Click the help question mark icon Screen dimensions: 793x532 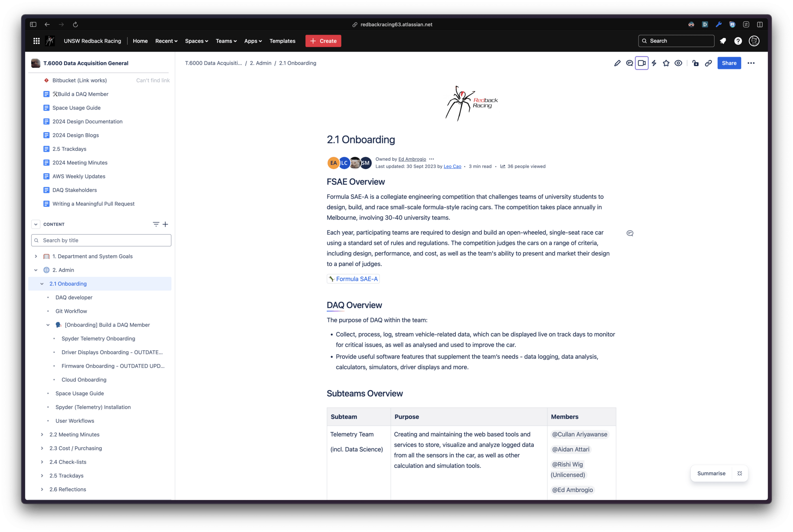point(738,41)
